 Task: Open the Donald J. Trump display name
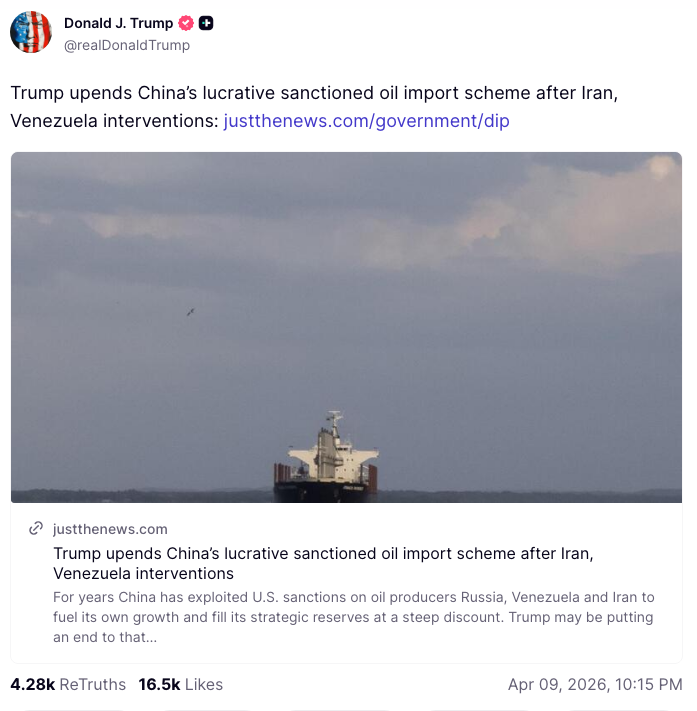point(118,23)
